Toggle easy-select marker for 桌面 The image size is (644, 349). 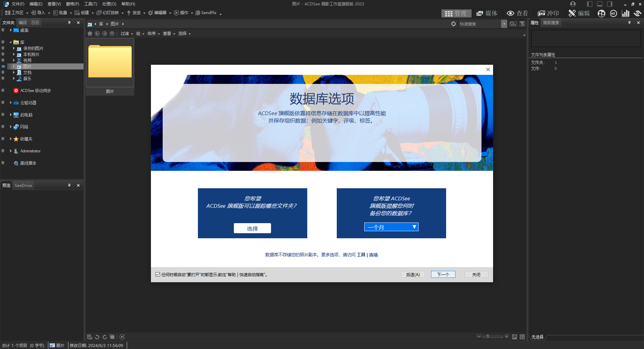(3, 30)
